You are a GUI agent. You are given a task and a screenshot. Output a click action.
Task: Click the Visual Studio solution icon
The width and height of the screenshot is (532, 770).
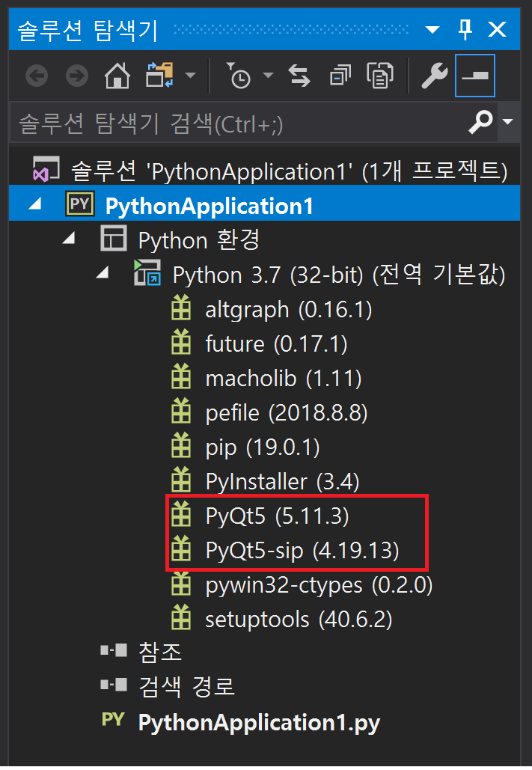46,169
